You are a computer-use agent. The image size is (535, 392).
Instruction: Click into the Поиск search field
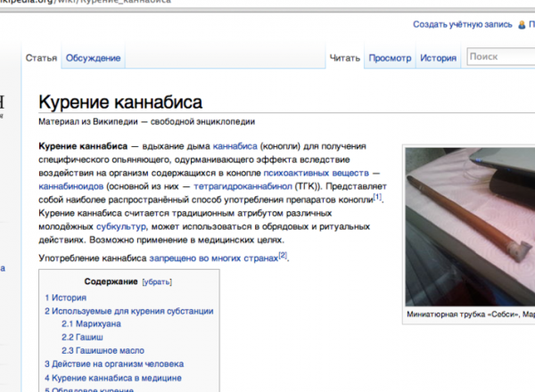point(500,57)
